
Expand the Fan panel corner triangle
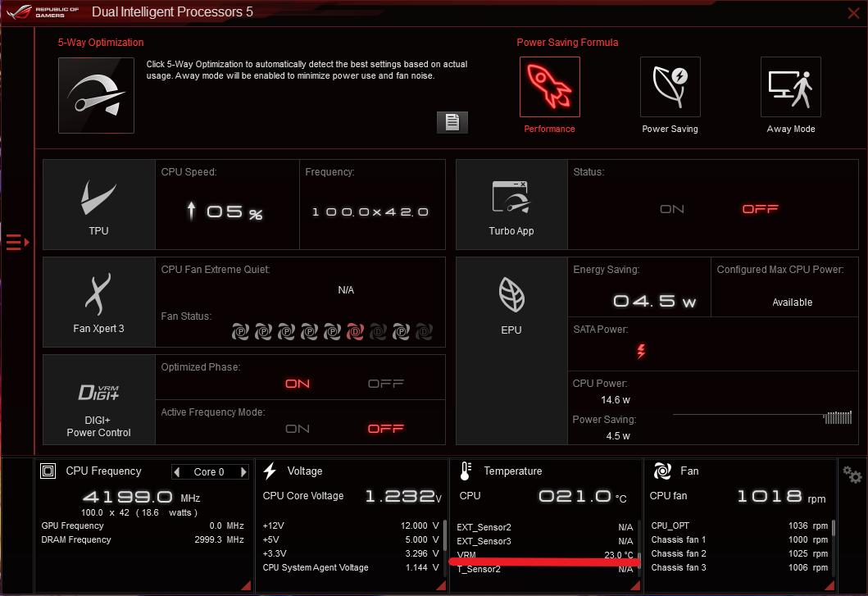coord(829,585)
